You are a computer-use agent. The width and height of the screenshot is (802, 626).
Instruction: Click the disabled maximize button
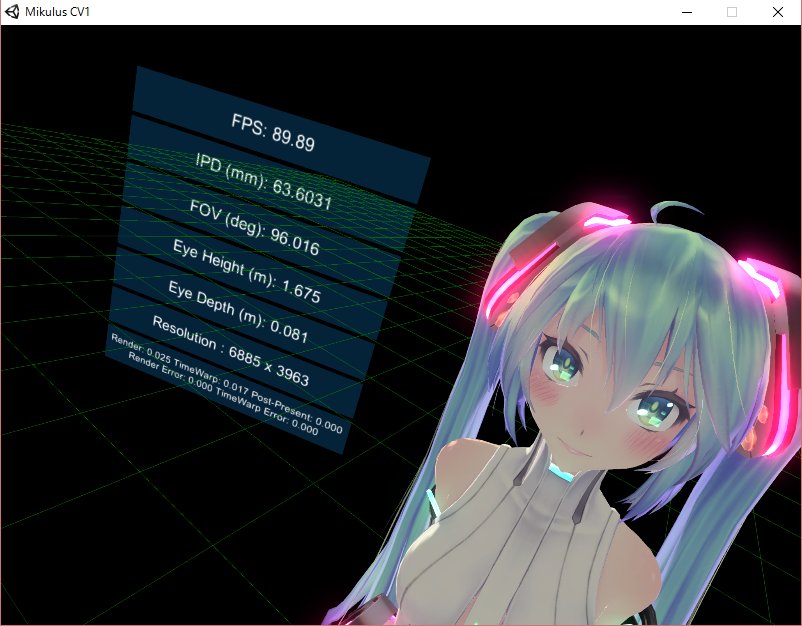pos(732,12)
